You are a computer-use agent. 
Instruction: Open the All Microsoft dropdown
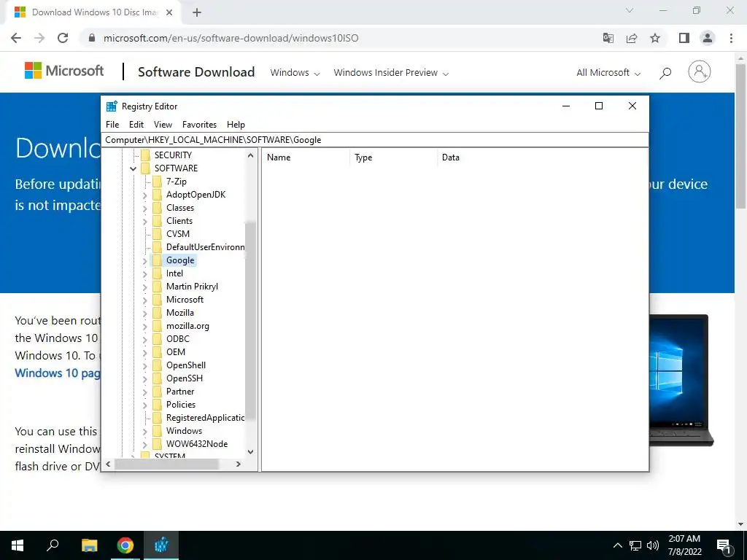tap(608, 73)
